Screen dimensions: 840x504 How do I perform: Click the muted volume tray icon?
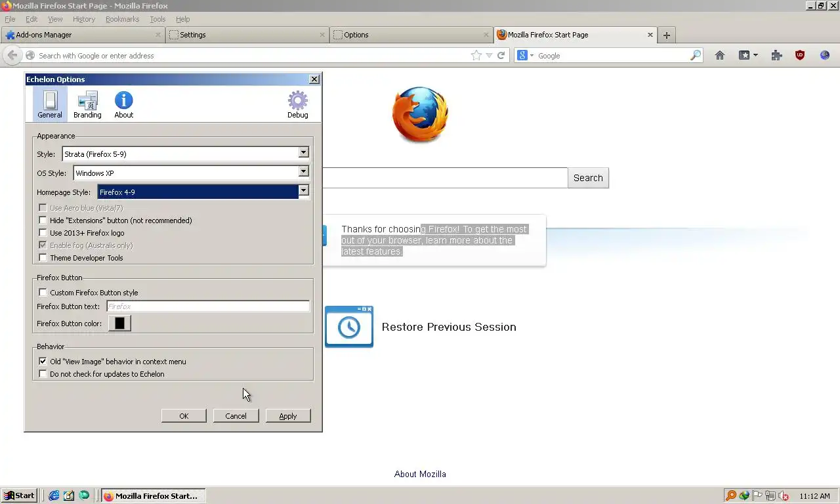[x=782, y=496]
